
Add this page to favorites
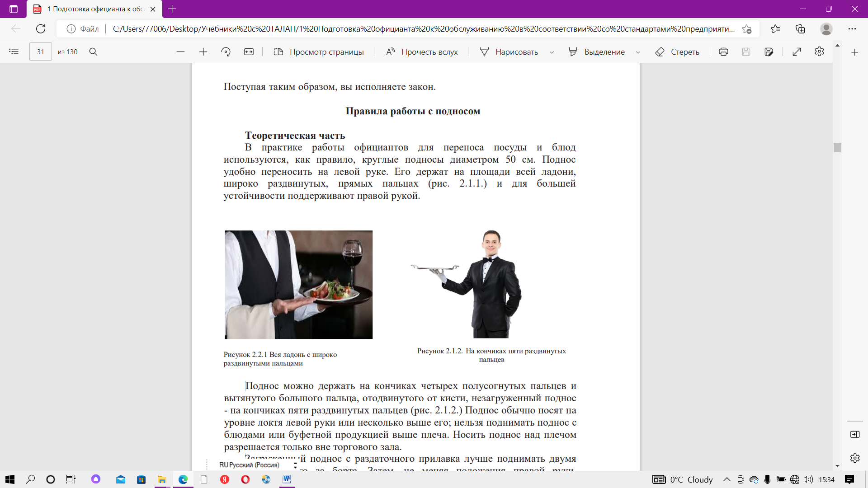[x=747, y=29]
